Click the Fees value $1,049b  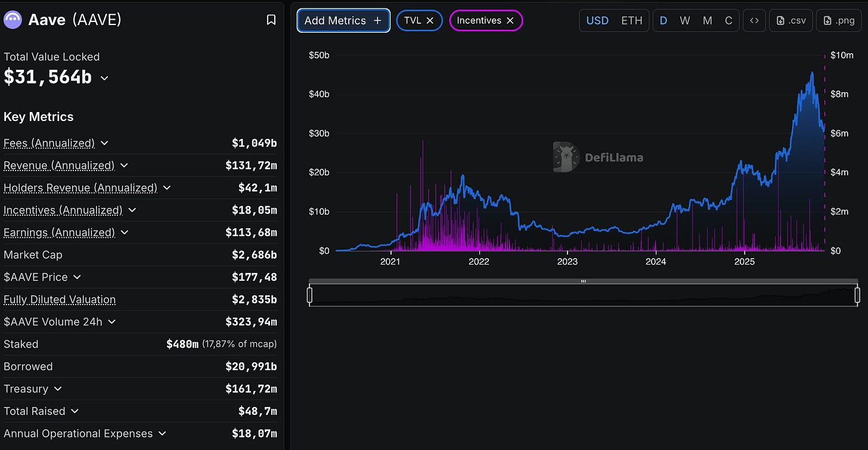click(255, 143)
